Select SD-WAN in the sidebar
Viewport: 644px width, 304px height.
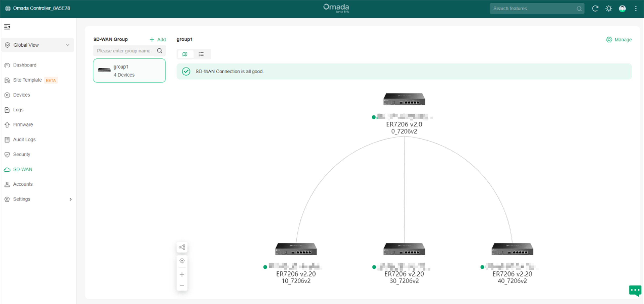23,169
